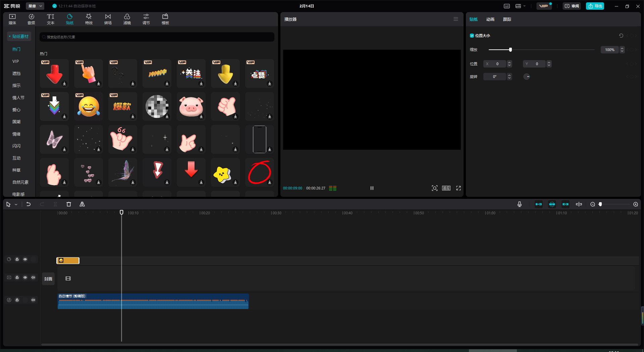Select the 自然元素 sticker category
Image resolution: width=644 pixels, height=352 pixels.
pyautogui.click(x=20, y=182)
